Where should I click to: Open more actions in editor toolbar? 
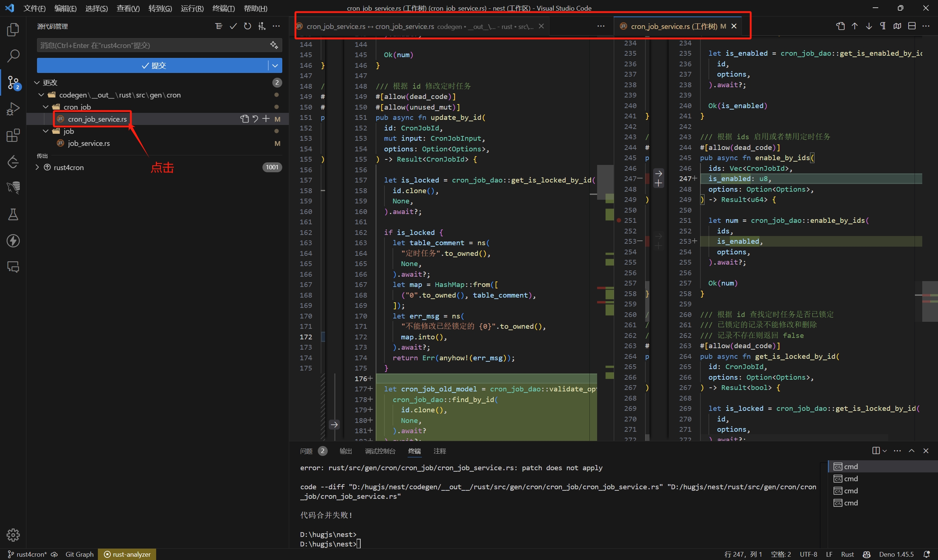click(926, 26)
